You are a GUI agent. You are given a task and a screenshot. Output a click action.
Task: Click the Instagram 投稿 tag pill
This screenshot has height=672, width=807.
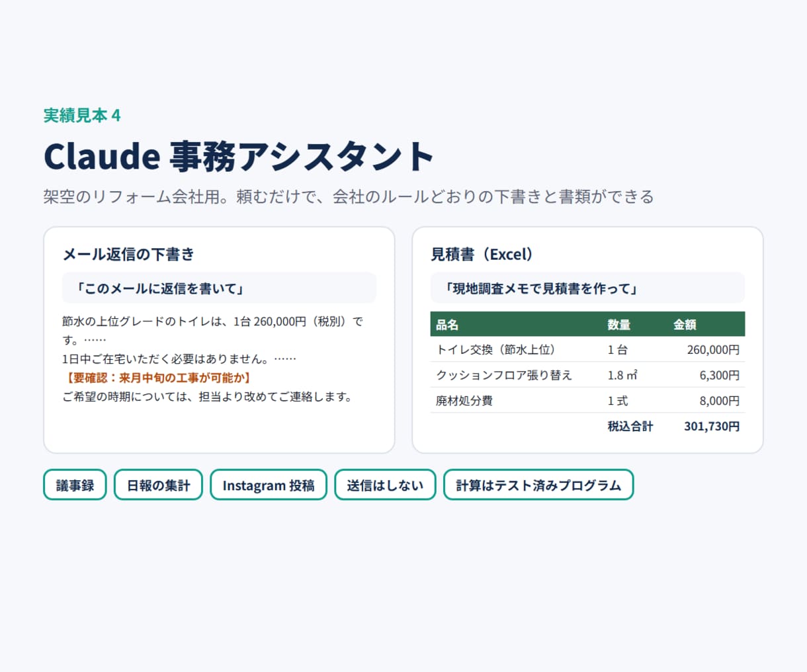(269, 485)
